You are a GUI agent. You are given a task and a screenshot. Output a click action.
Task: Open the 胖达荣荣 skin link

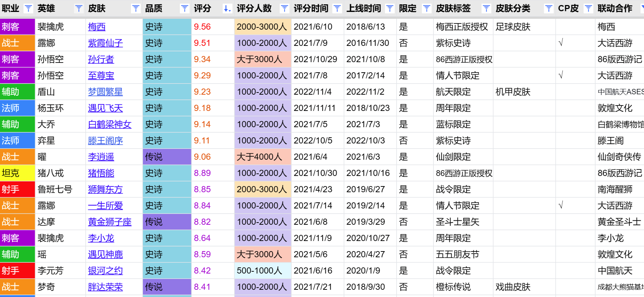(x=105, y=287)
